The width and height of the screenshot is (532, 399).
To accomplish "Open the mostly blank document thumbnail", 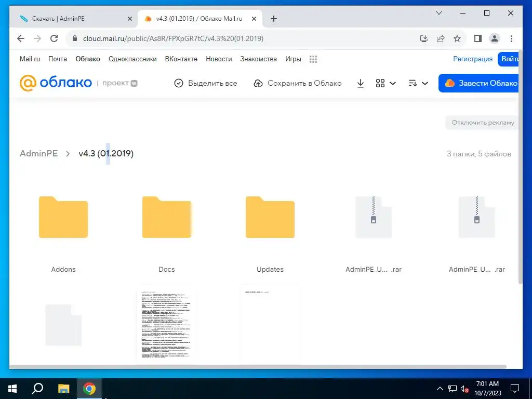I will point(270,325).
